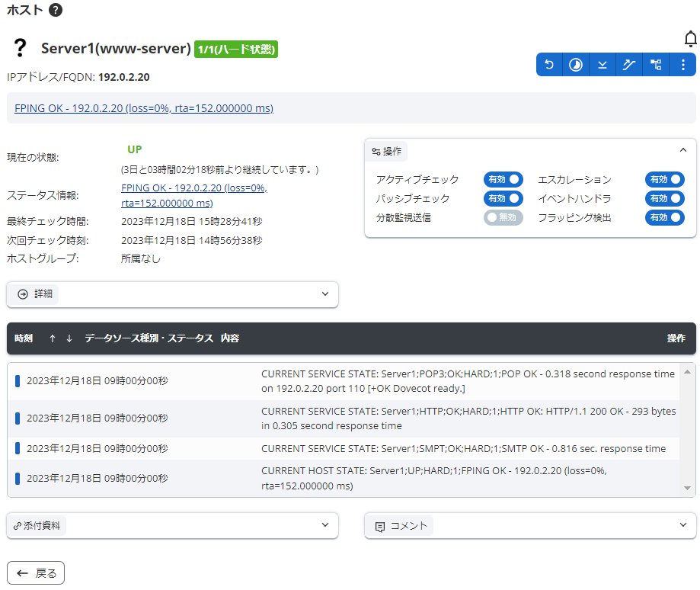The height and width of the screenshot is (590, 700).
Task: Toggle the アクティブチェック switch
Action: (503, 180)
